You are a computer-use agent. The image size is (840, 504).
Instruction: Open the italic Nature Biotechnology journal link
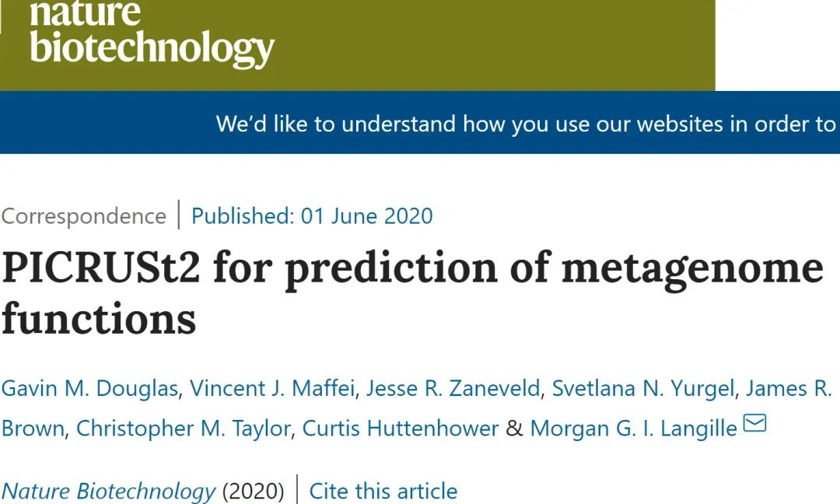[x=108, y=492]
